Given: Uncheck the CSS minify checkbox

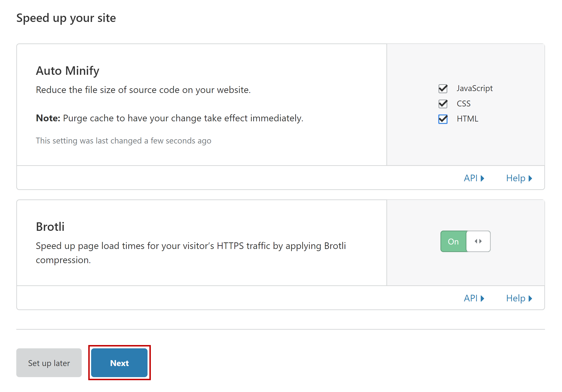Looking at the screenshot, I should click(443, 104).
